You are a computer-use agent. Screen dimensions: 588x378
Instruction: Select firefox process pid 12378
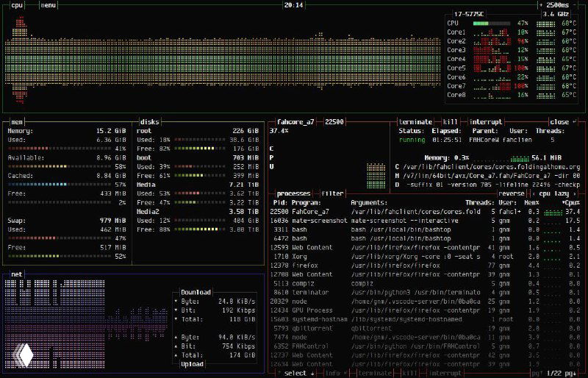(x=426, y=265)
